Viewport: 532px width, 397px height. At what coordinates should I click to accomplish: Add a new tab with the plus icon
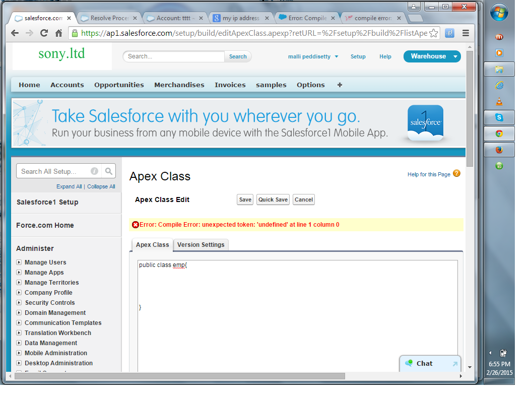[340, 85]
